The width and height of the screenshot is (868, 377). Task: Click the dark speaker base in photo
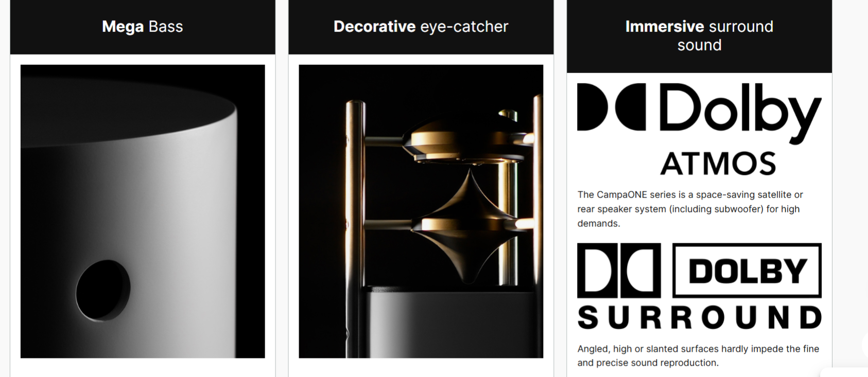coord(453,322)
